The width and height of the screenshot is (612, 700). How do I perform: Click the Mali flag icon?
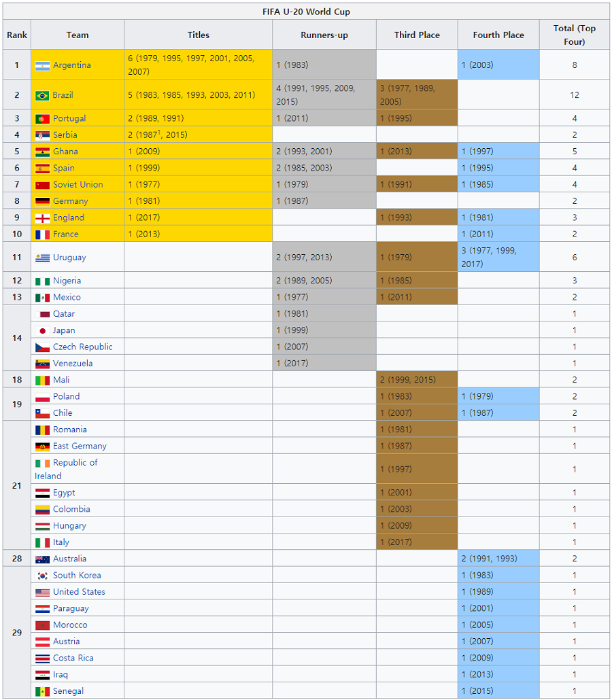(x=42, y=381)
